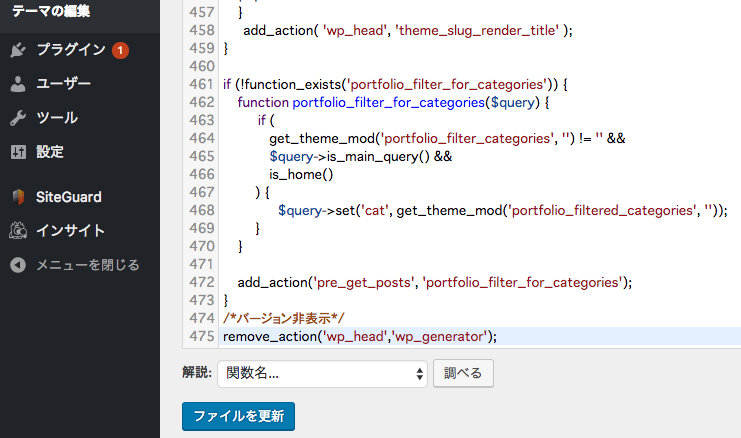
Task: Click the user silhouette icon
Action: click(x=18, y=84)
